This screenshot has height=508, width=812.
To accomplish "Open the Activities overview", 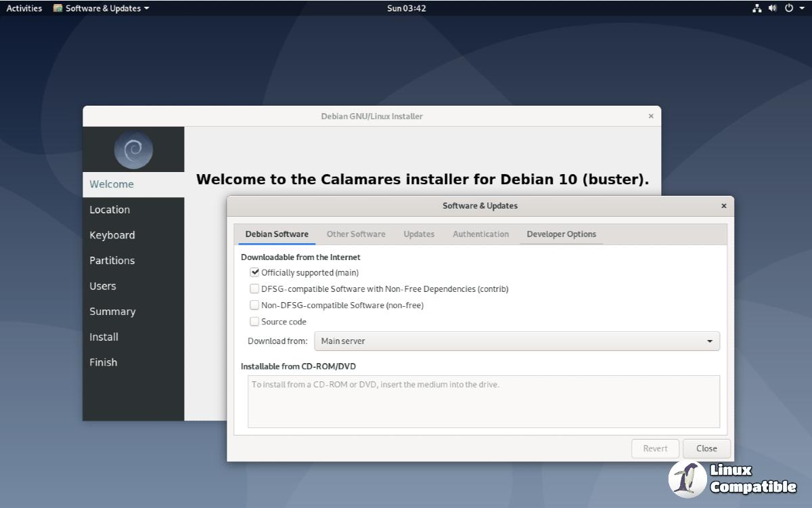I will (x=24, y=8).
